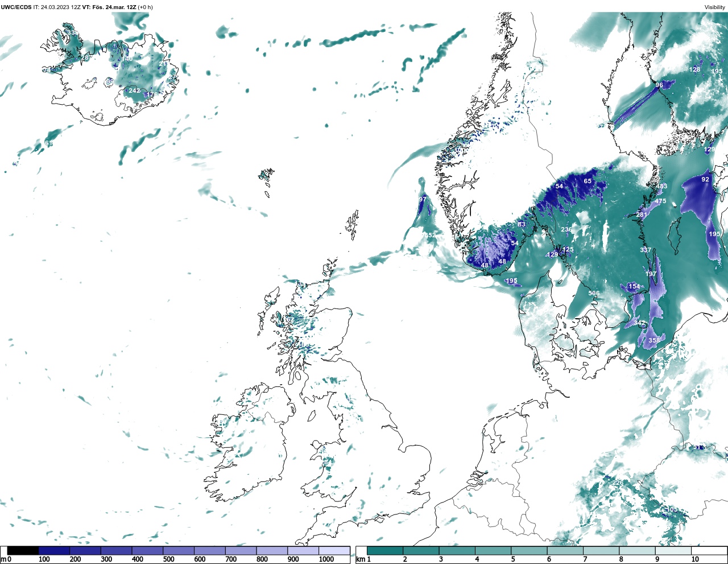Click the '500' metre legend label
Screen dimensions: 728x564
tap(168, 559)
